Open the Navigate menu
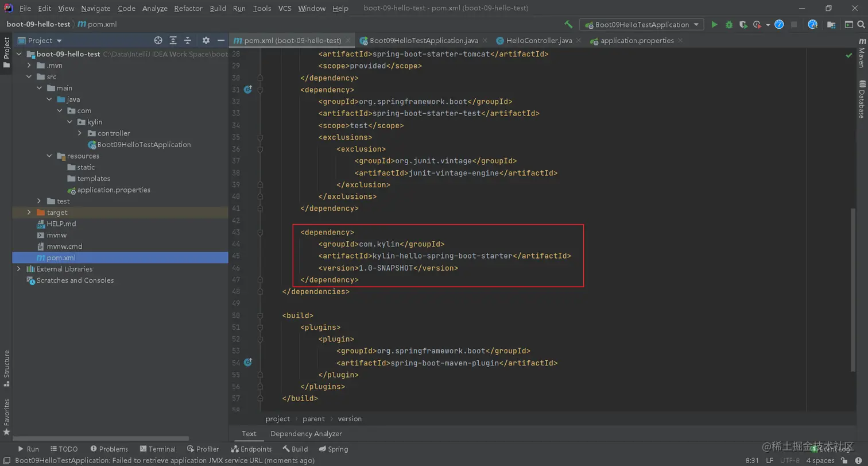868x466 pixels. click(96, 9)
